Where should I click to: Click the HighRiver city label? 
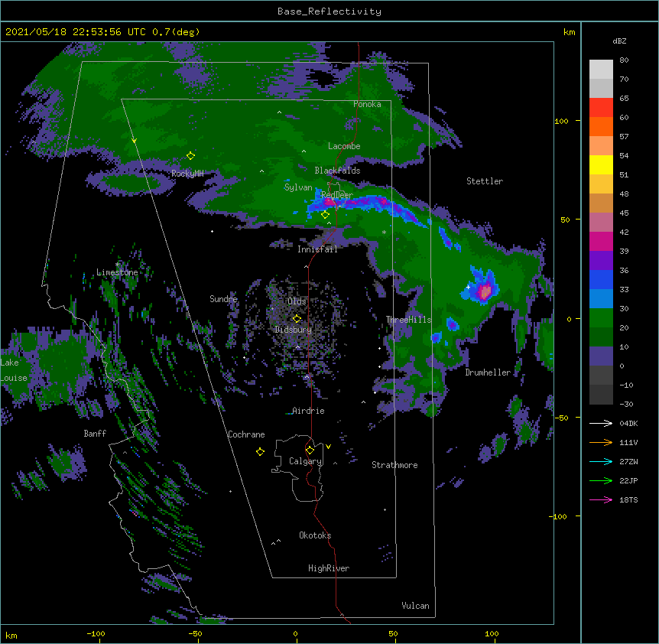(x=329, y=568)
